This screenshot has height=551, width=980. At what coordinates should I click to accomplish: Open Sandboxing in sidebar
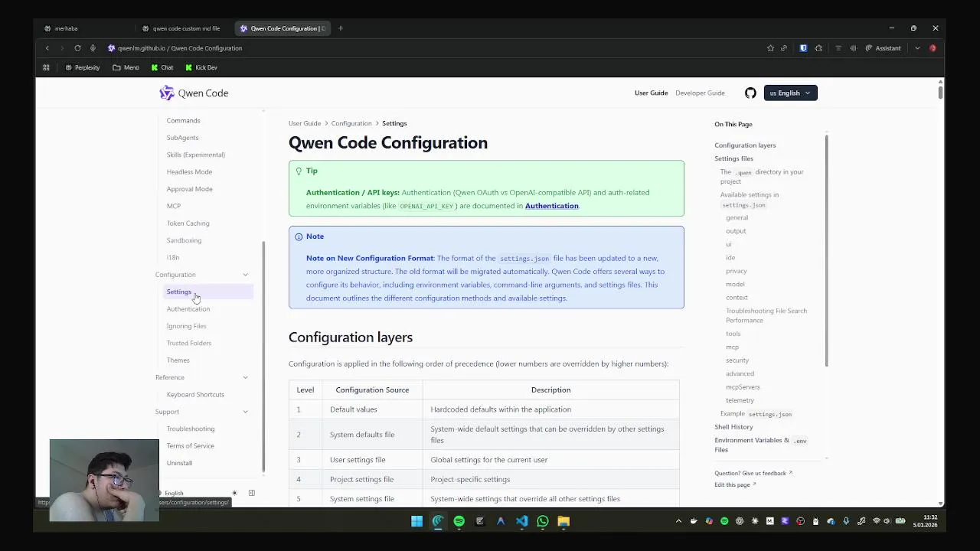184,240
